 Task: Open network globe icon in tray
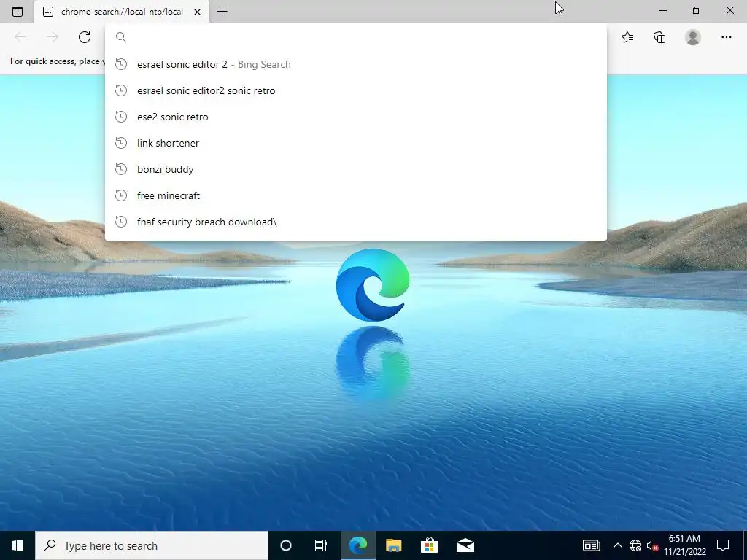click(635, 545)
